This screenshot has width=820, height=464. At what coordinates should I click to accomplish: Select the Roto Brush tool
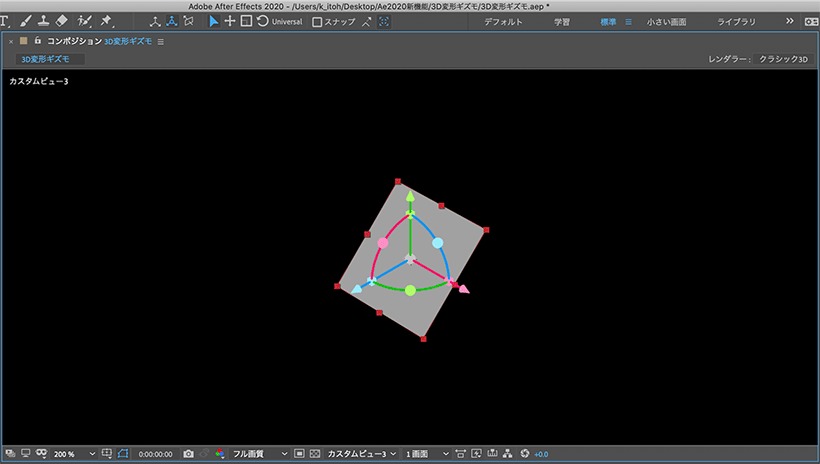(x=84, y=21)
